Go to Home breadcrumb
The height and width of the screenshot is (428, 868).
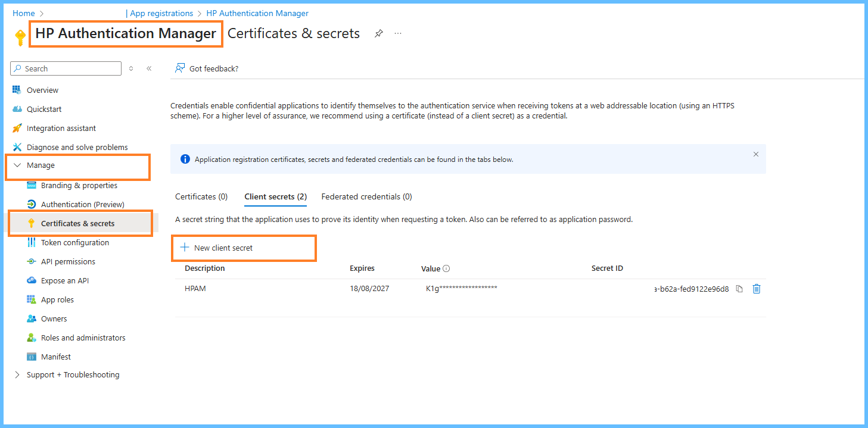click(23, 13)
